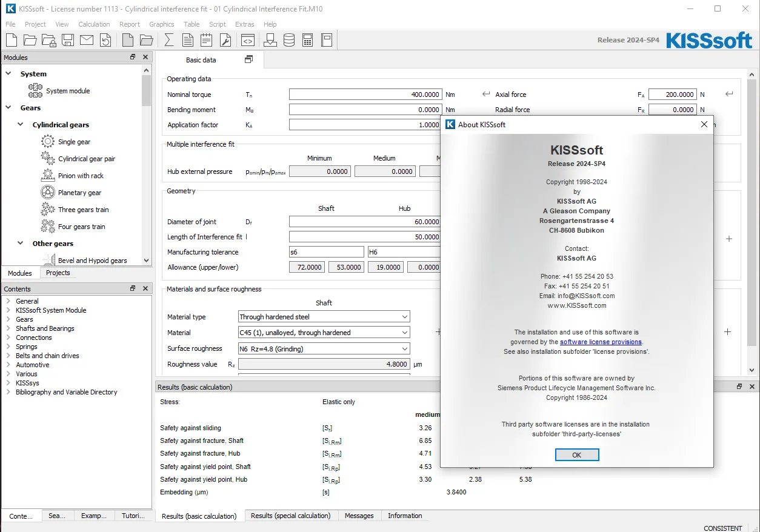The width and height of the screenshot is (760, 532).
Task: Float the Modules panel with its undock icon
Action: [x=133, y=57]
